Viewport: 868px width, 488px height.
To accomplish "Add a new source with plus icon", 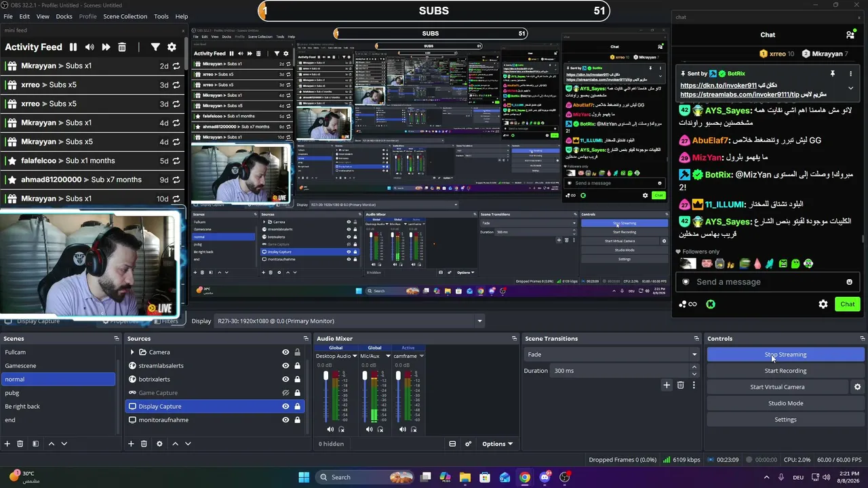I will [x=131, y=444].
